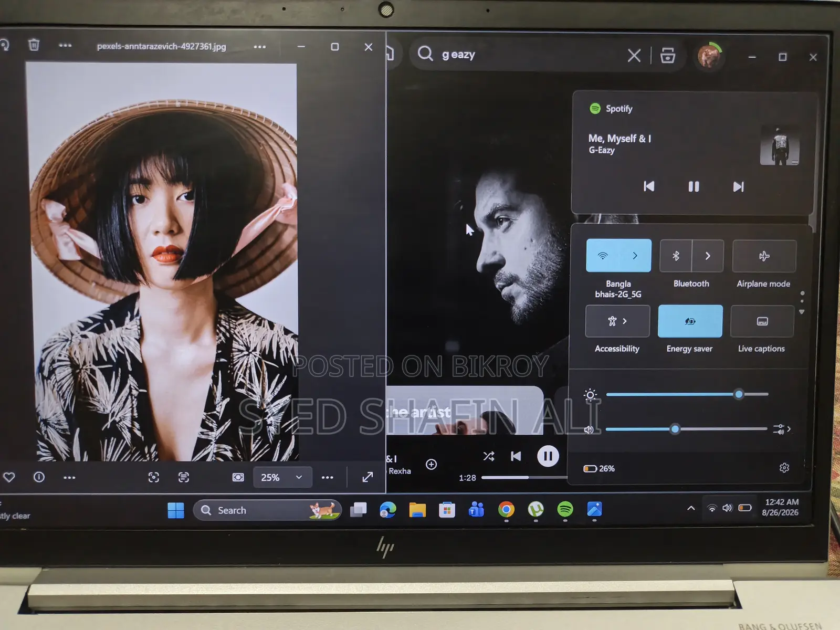840x630 pixels.
Task: Open the bottom-left Photos more menu beside info
Action: (69, 477)
